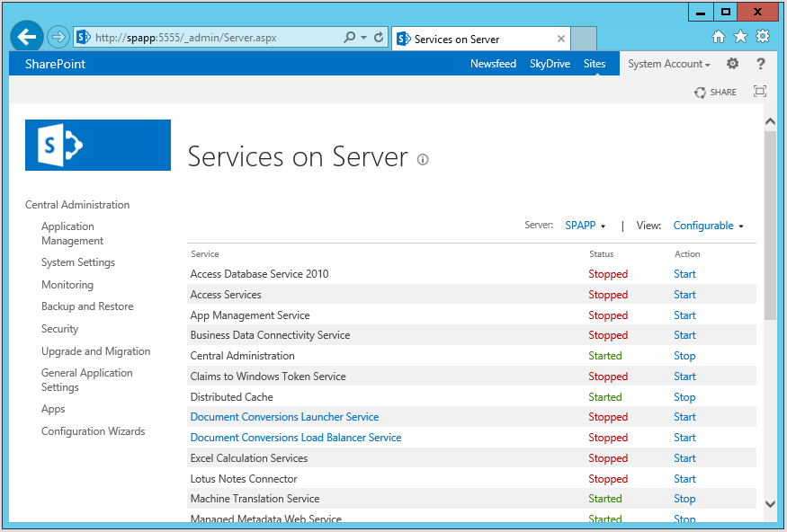Screen dimensions: 787x532
Task: Click Started status for Distributed Cache
Action: point(604,396)
